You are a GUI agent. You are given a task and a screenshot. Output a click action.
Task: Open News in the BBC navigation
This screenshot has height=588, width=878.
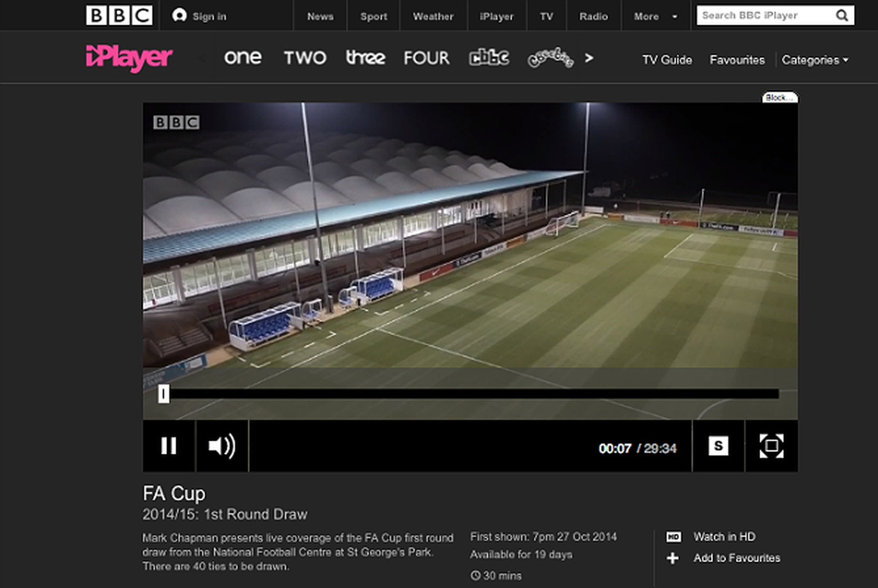point(320,17)
